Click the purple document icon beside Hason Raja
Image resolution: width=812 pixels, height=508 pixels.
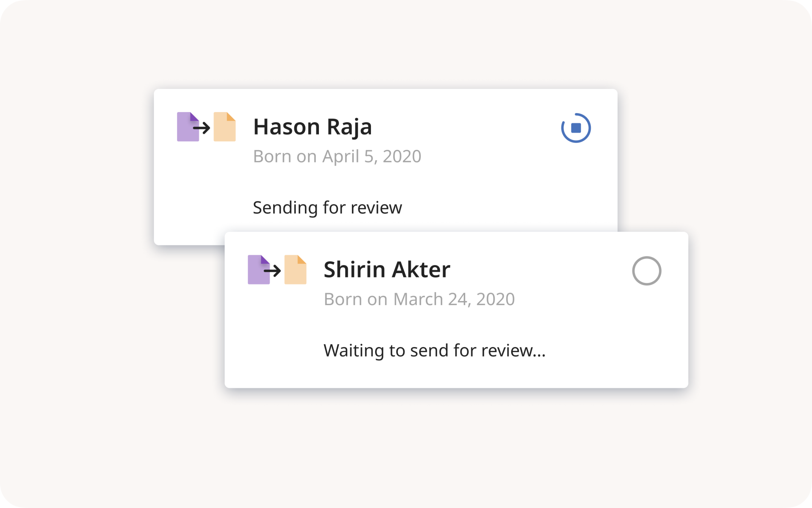(x=186, y=127)
